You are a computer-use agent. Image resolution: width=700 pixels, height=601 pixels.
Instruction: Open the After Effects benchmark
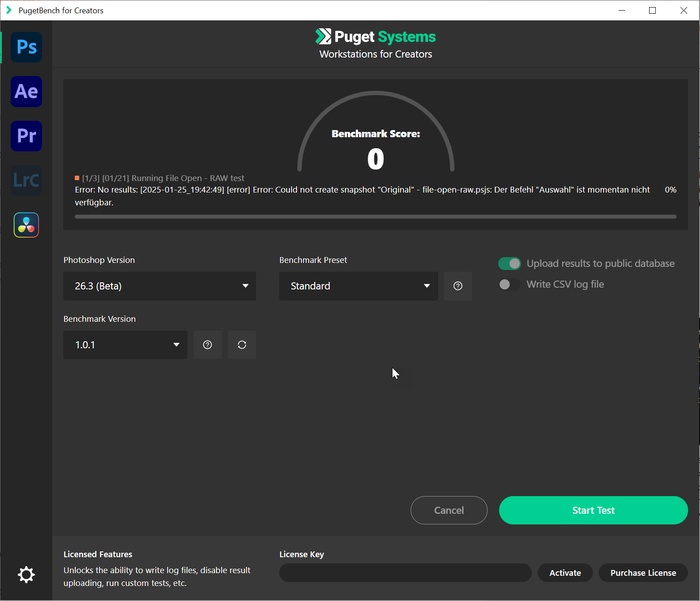(x=27, y=92)
